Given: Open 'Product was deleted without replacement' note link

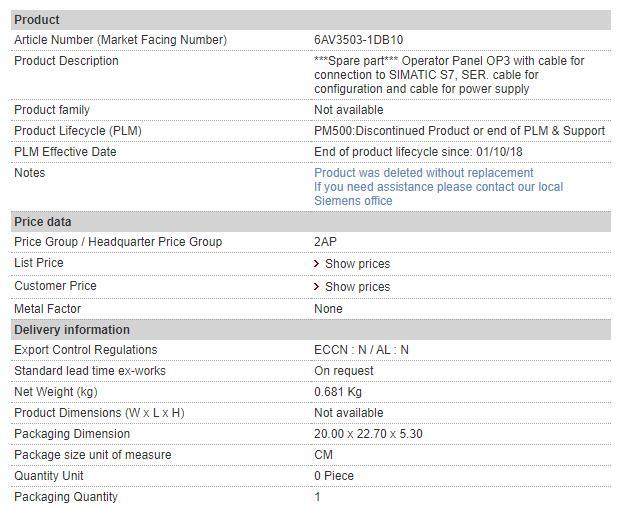Looking at the screenshot, I should click(x=423, y=173).
